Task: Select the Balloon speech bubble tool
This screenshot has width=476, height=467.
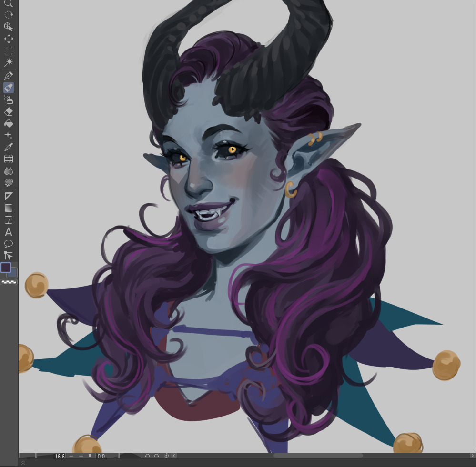Action: (9, 244)
